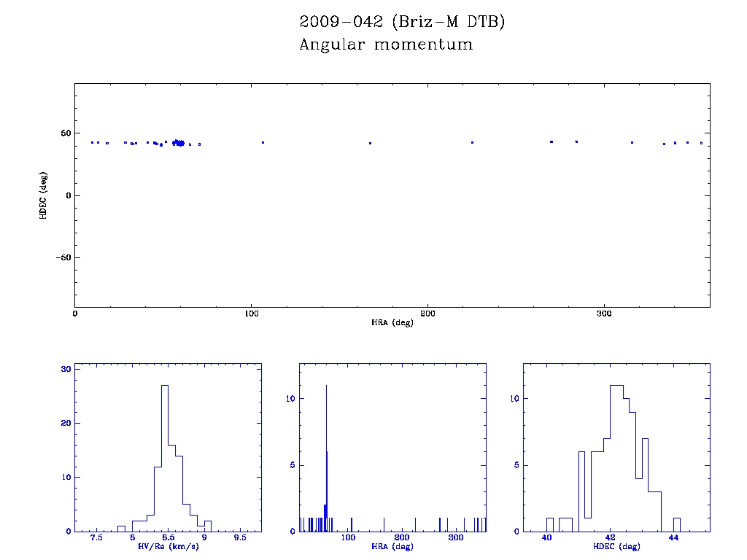
Task: Click the "300" tick label on middle histogram
Action: 455,538
